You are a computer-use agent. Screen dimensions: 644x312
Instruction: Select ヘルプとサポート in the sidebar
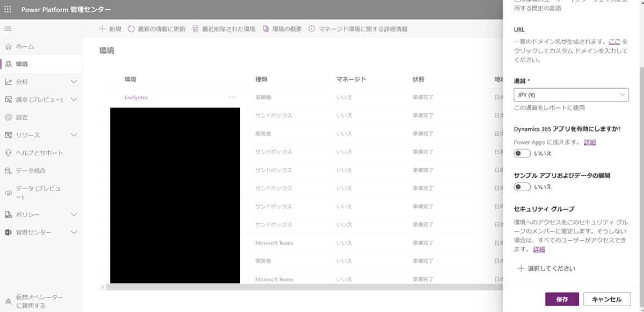pyautogui.click(x=41, y=153)
